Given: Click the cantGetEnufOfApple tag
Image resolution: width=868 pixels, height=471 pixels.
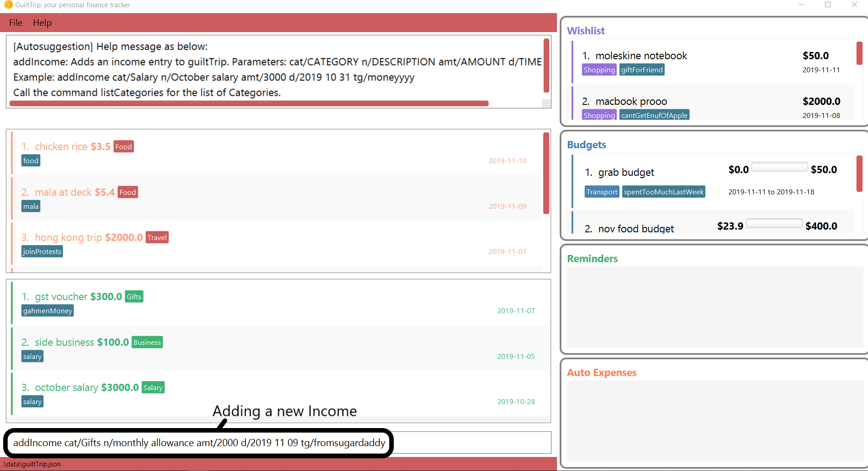Looking at the screenshot, I should coord(654,115).
